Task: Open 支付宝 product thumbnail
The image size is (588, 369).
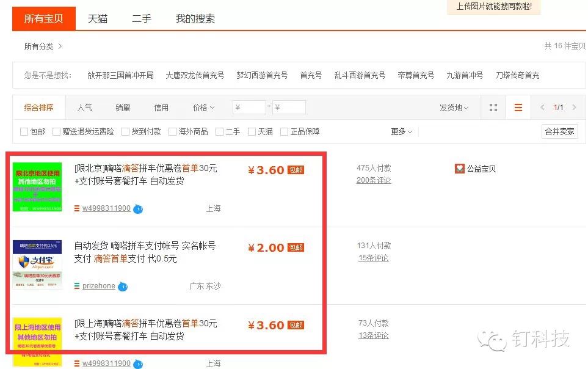Action: click(x=37, y=265)
